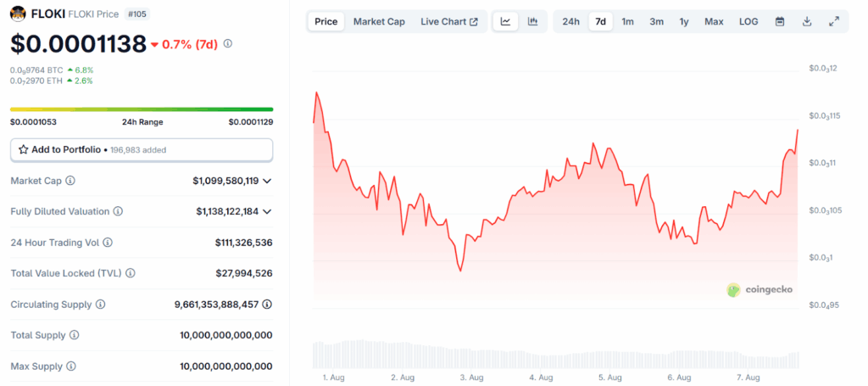Click info icon beside Circulating Supply label
The height and width of the screenshot is (386, 868).
(x=100, y=304)
